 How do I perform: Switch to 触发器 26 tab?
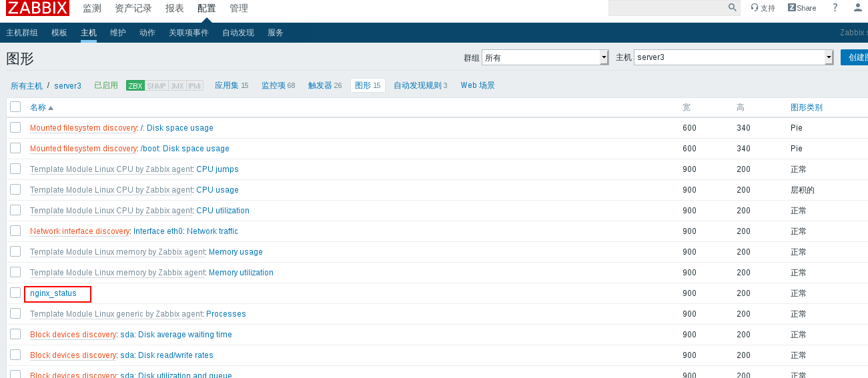coord(325,85)
